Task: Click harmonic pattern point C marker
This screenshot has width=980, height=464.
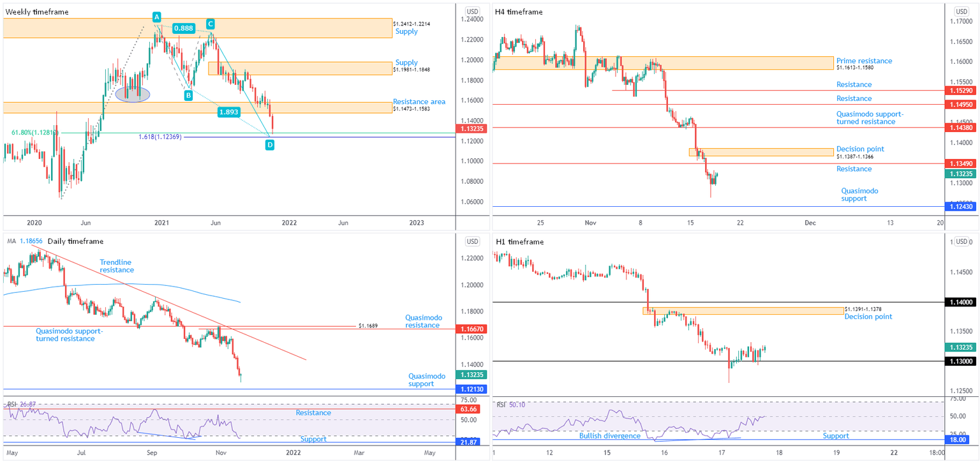Action: (x=209, y=24)
